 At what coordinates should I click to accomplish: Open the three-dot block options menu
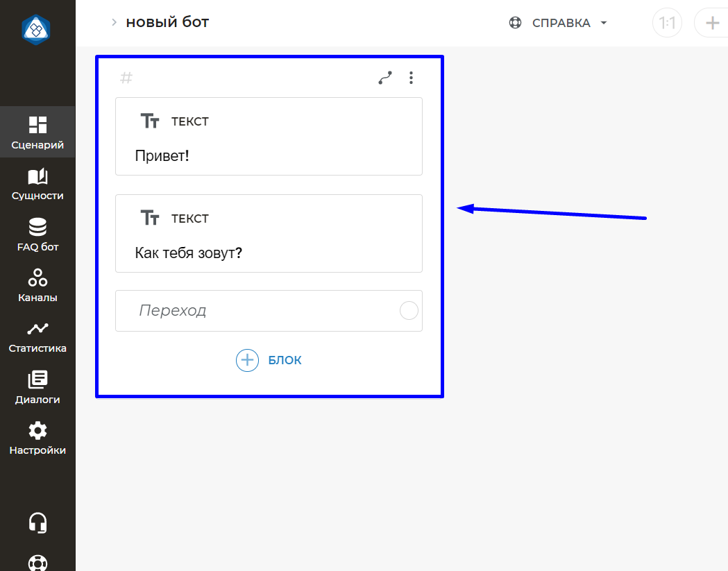(412, 78)
